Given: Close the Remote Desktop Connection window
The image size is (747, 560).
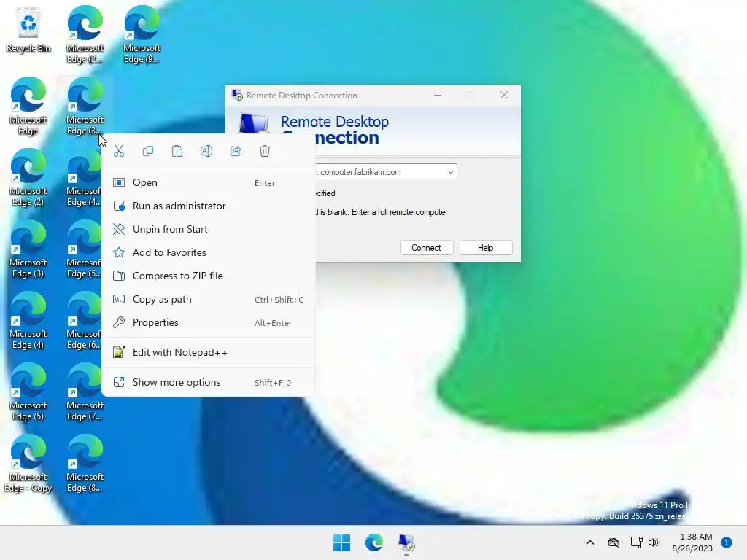Looking at the screenshot, I should (503, 96).
